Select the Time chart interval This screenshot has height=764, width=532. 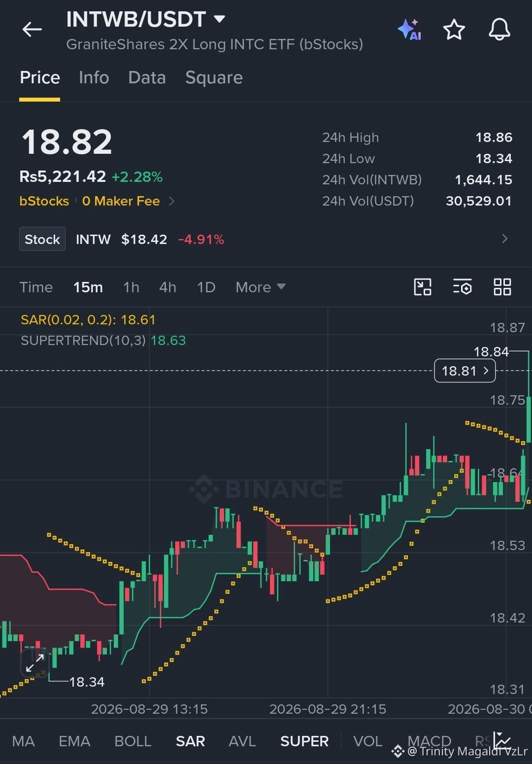tap(36, 287)
